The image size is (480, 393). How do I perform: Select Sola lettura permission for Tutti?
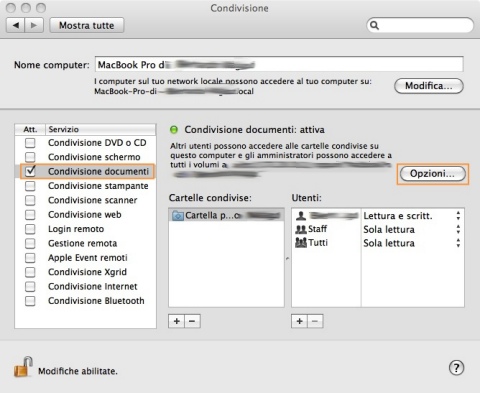[x=389, y=243]
